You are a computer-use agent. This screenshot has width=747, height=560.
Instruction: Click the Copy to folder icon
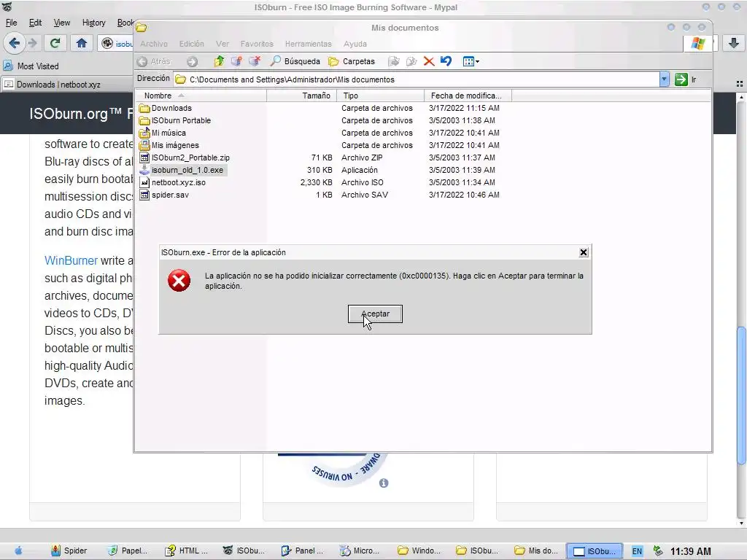pyautogui.click(x=411, y=61)
